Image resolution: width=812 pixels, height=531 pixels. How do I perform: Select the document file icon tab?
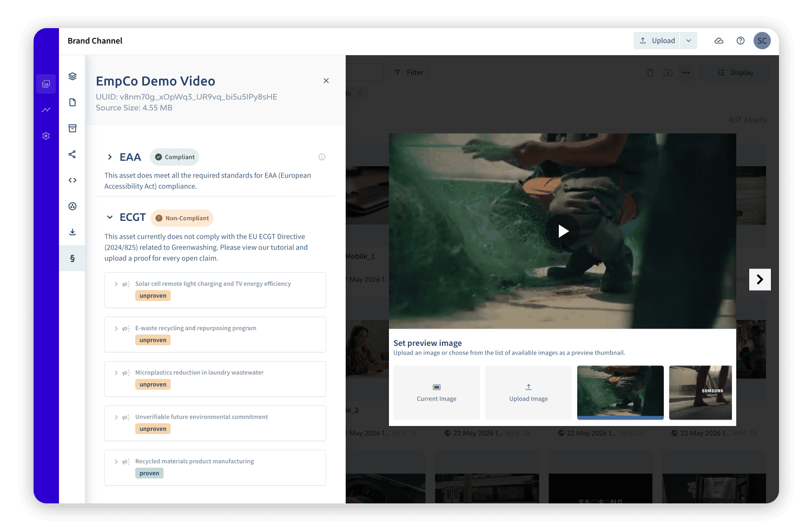pos(72,102)
